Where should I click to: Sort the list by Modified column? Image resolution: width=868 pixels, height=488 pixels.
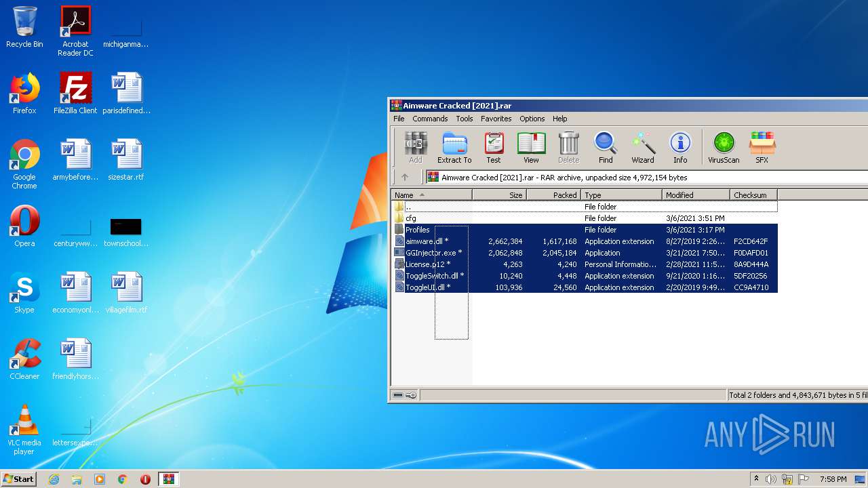(696, 195)
